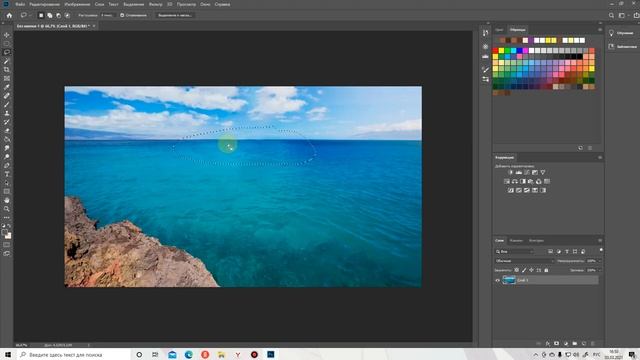Open the layer fill slider arrow

click(600, 270)
